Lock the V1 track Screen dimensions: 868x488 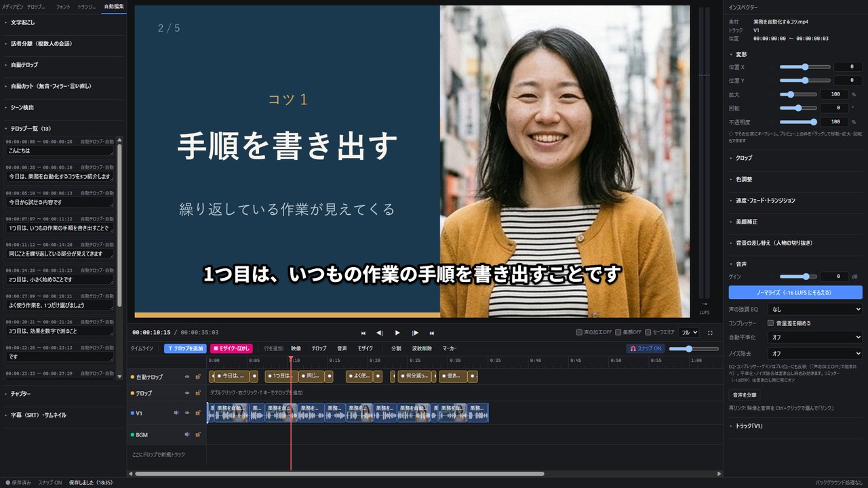point(198,413)
